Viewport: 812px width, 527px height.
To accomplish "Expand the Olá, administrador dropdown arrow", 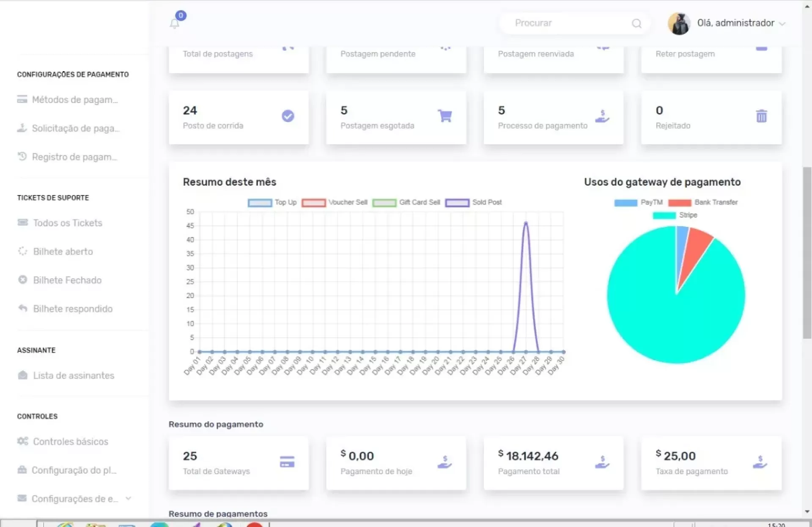I will (x=782, y=24).
